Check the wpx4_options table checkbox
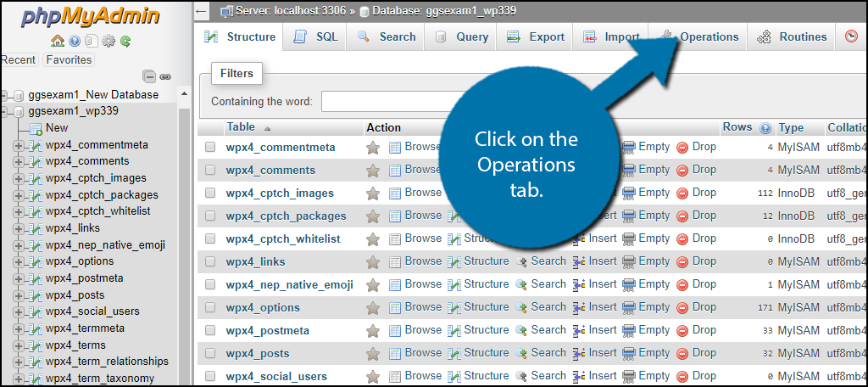Screen dimensions: 868x387 tap(210, 307)
